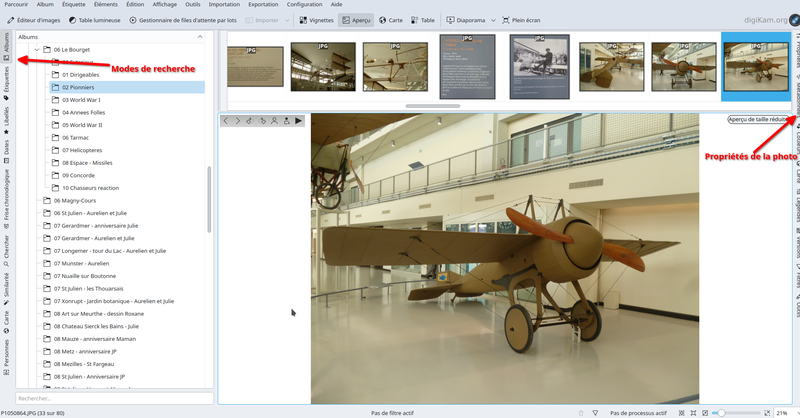This screenshot has height=418, width=800.
Task: Open the Exportation menu
Action: coord(263,4)
